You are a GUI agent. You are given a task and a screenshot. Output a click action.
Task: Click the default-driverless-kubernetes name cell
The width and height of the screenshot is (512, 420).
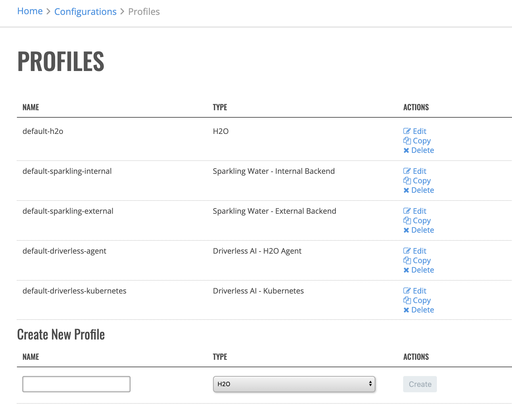[74, 291]
